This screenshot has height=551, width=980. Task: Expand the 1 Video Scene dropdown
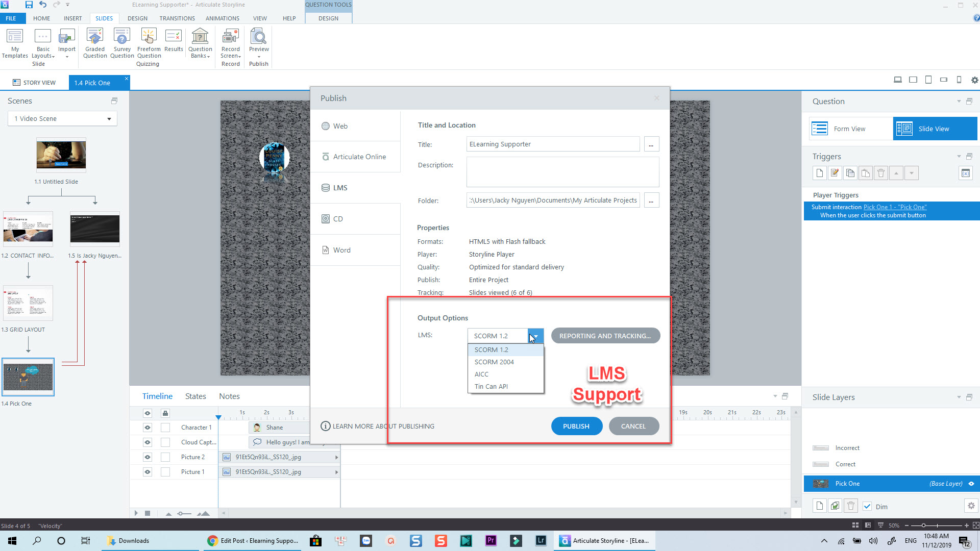[x=109, y=119]
